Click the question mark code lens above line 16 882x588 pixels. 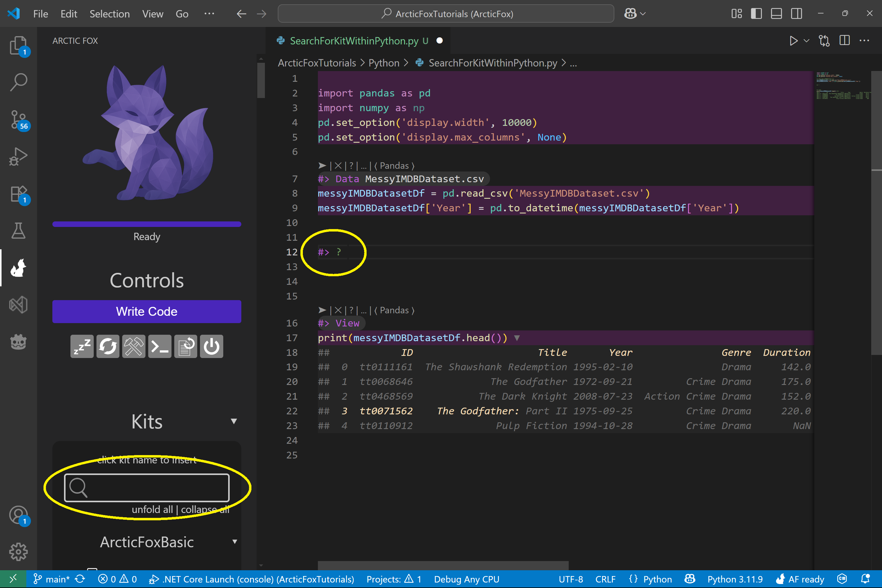tap(351, 310)
